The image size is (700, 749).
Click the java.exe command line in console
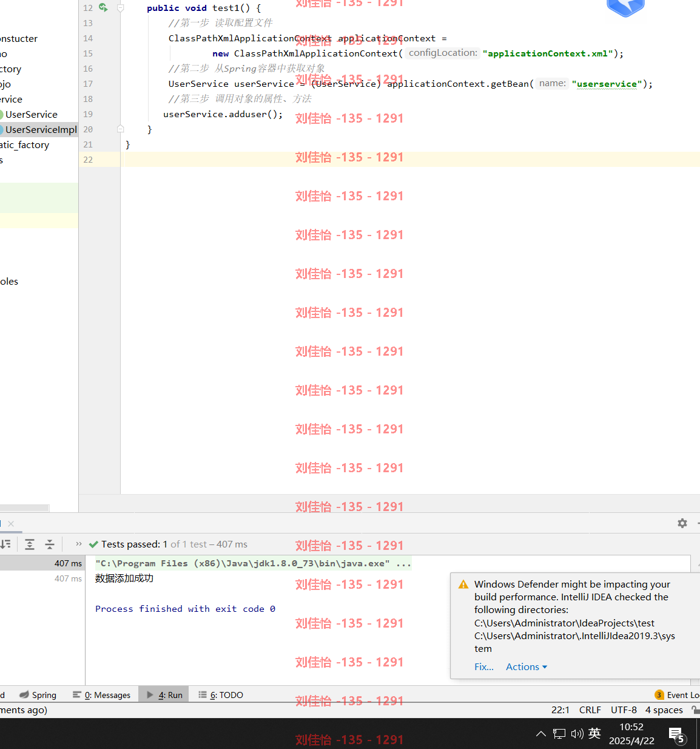click(253, 563)
